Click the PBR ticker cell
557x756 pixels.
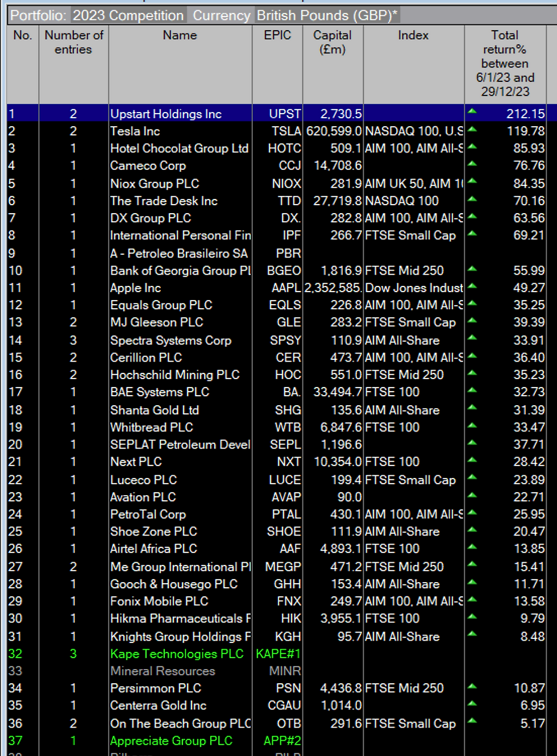click(288, 253)
